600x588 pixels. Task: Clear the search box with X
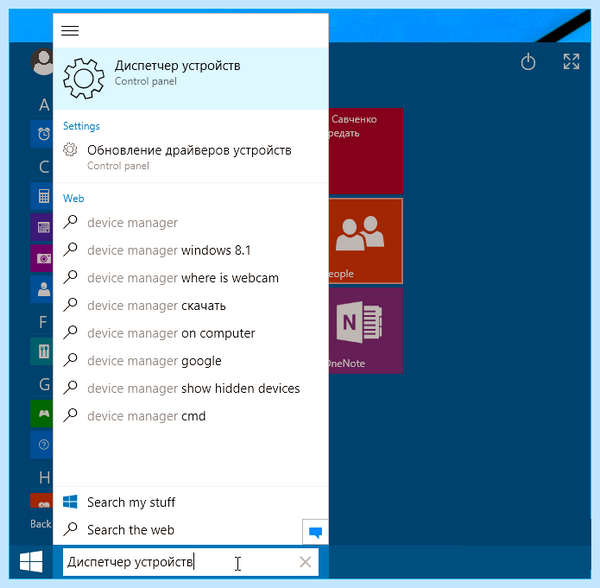click(x=305, y=562)
